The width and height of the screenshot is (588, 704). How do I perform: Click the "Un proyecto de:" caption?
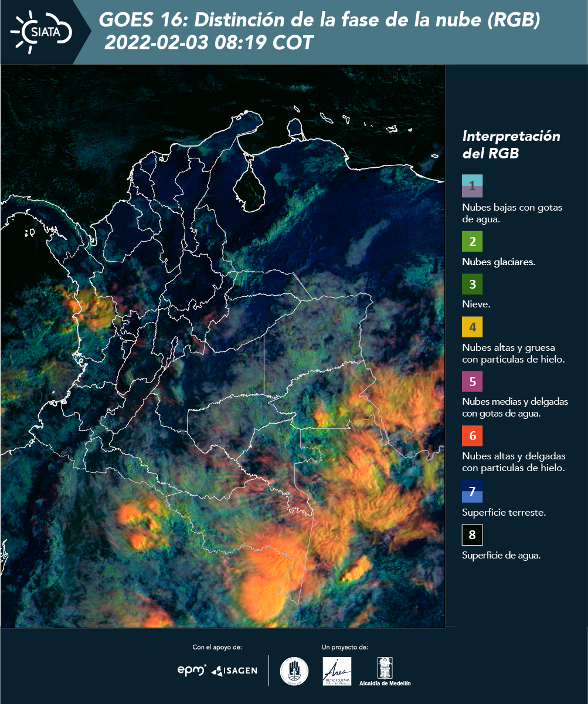(x=345, y=647)
